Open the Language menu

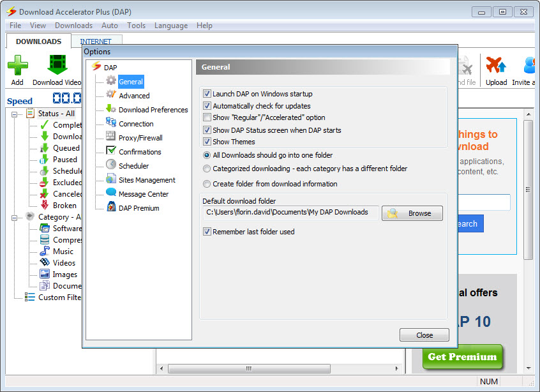pos(171,26)
